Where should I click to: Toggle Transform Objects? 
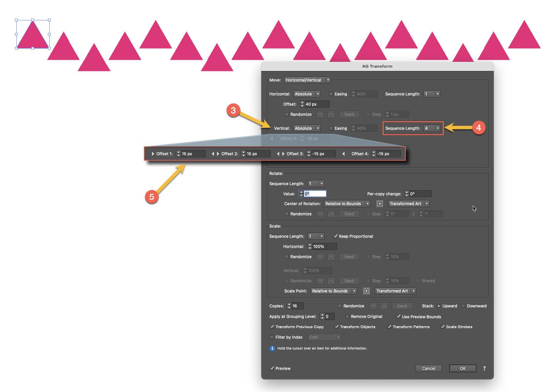(x=336, y=327)
